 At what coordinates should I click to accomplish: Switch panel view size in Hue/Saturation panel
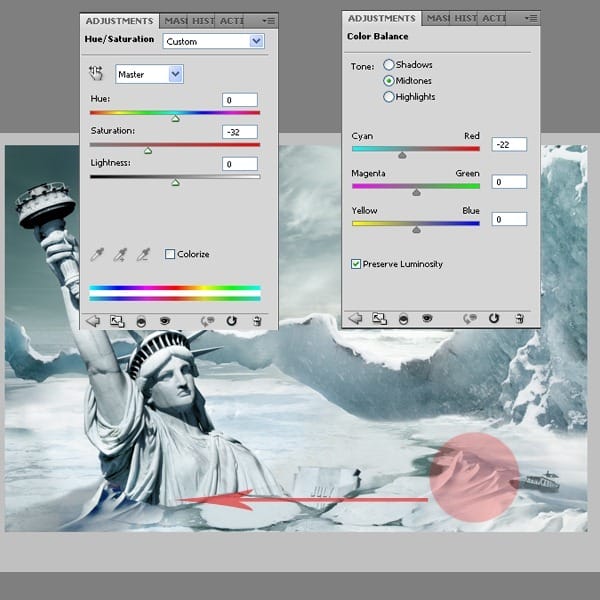click(x=117, y=321)
